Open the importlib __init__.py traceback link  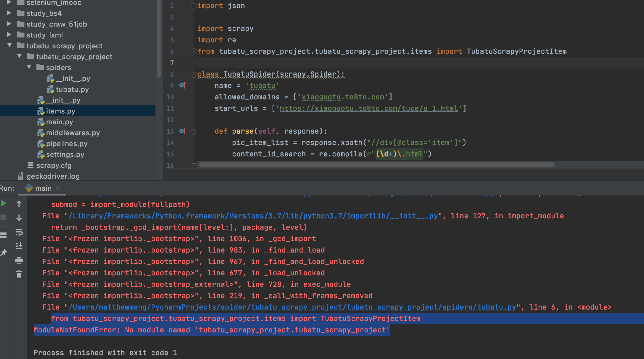pos(253,216)
